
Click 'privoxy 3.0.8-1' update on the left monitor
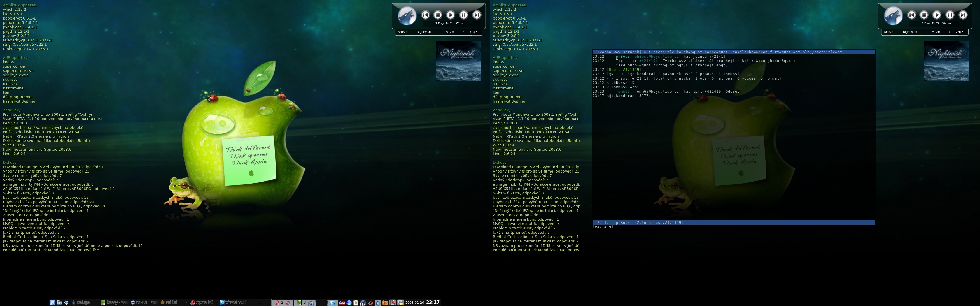point(16,36)
